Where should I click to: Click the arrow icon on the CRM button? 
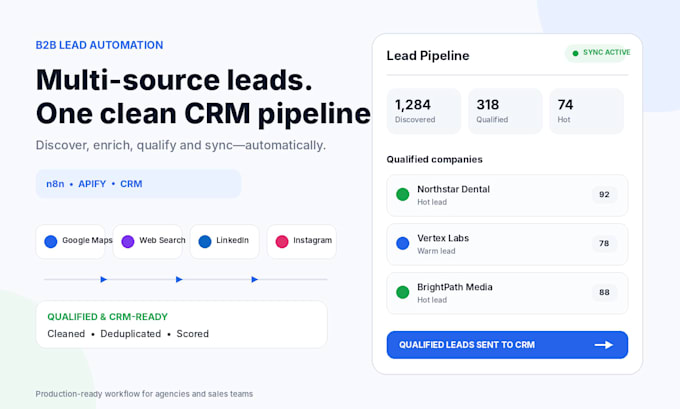click(604, 345)
